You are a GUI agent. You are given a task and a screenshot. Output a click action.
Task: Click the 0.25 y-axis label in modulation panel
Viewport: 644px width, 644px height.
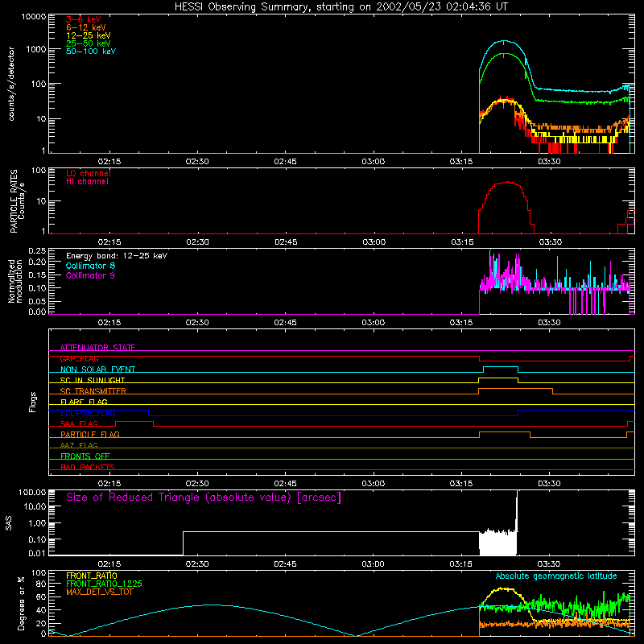pyautogui.click(x=37, y=250)
